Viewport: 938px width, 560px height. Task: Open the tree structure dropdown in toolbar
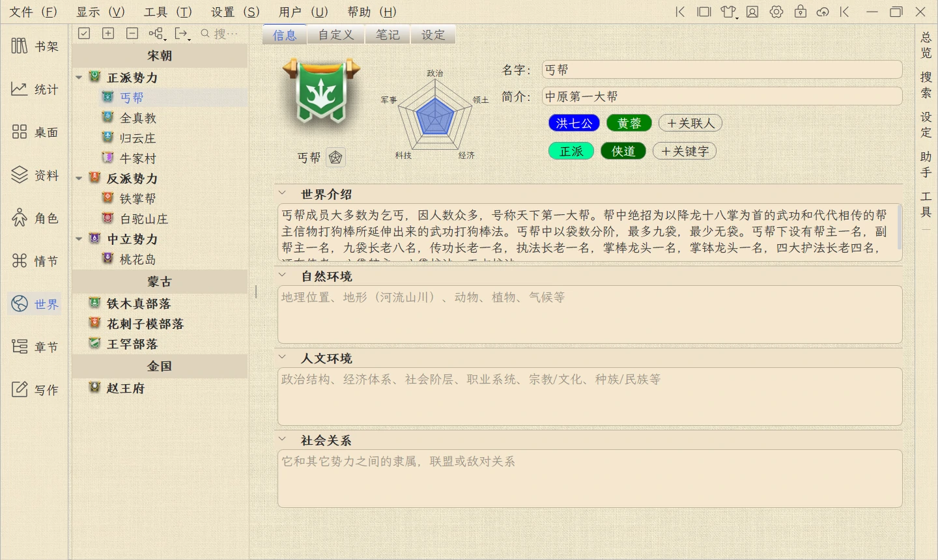[x=156, y=33]
